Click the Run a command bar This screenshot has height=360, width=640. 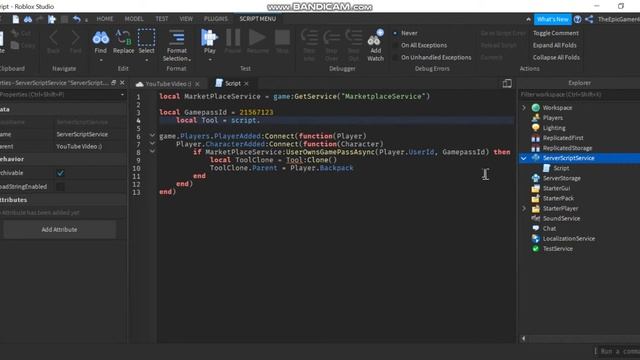pos(617,351)
